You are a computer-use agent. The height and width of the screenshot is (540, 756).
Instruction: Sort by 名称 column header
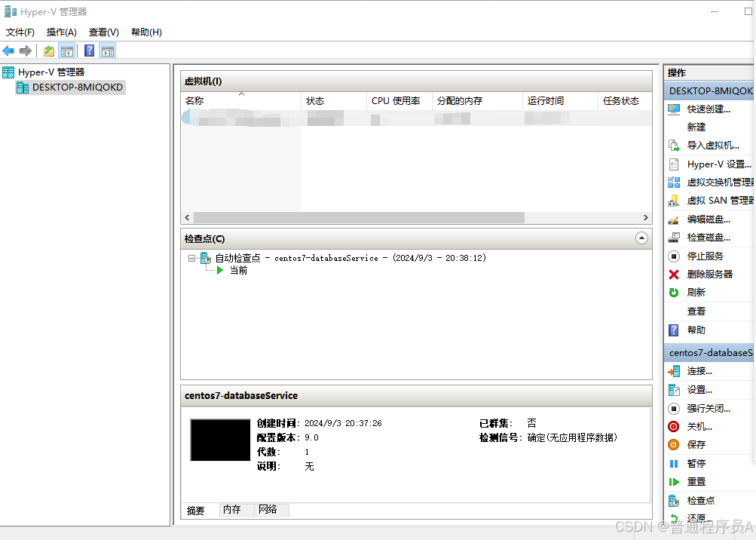(x=241, y=101)
